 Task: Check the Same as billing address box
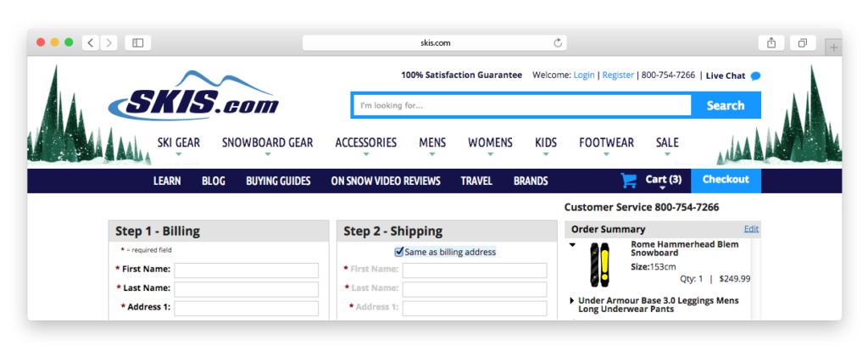coord(398,252)
